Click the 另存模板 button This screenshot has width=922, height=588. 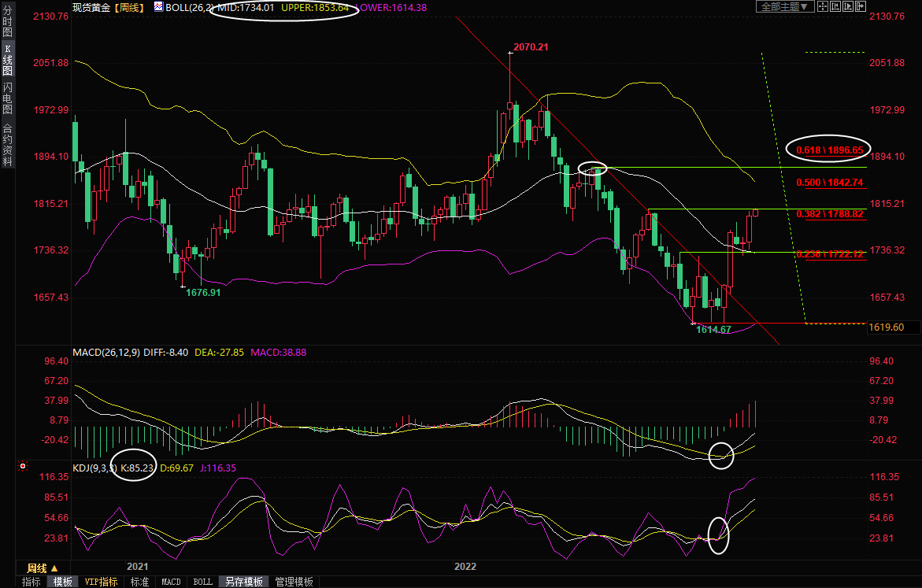pyautogui.click(x=243, y=582)
